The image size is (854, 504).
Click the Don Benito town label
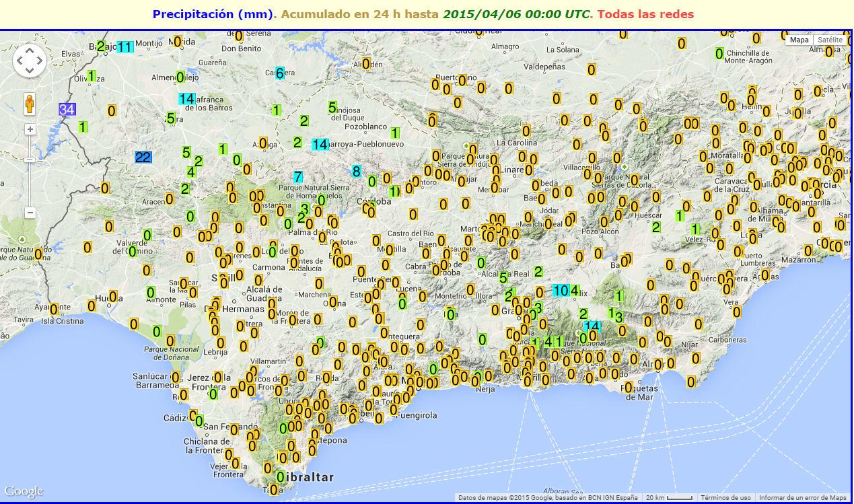pos(241,48)
